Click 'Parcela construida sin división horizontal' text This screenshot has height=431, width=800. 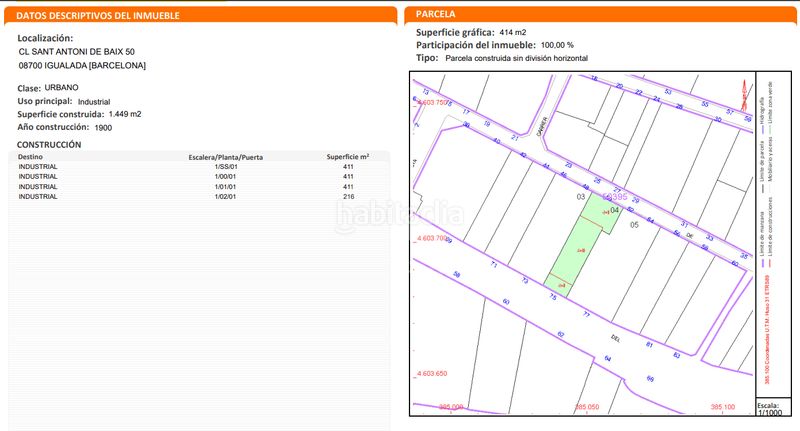point(516,58)
